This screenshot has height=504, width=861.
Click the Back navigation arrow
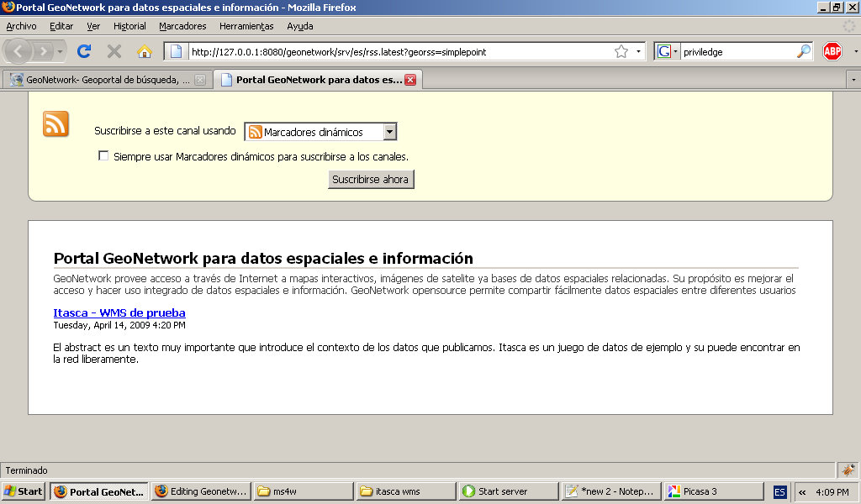(x=19, y=51)
